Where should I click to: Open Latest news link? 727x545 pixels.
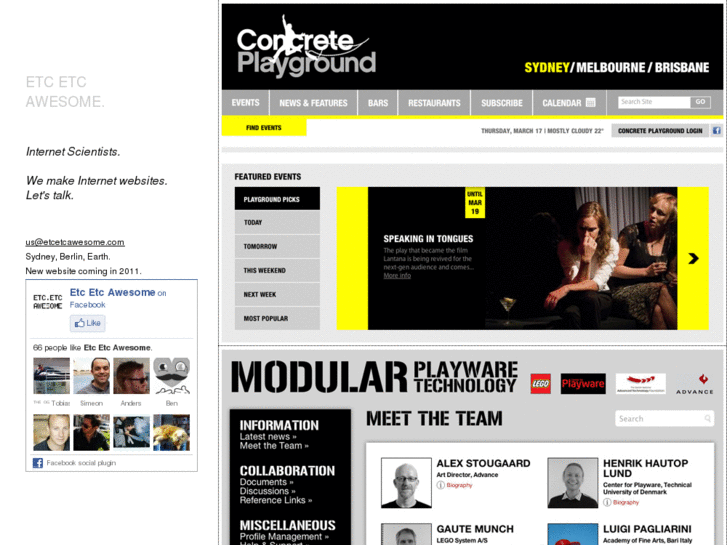[x=268, y=436]
